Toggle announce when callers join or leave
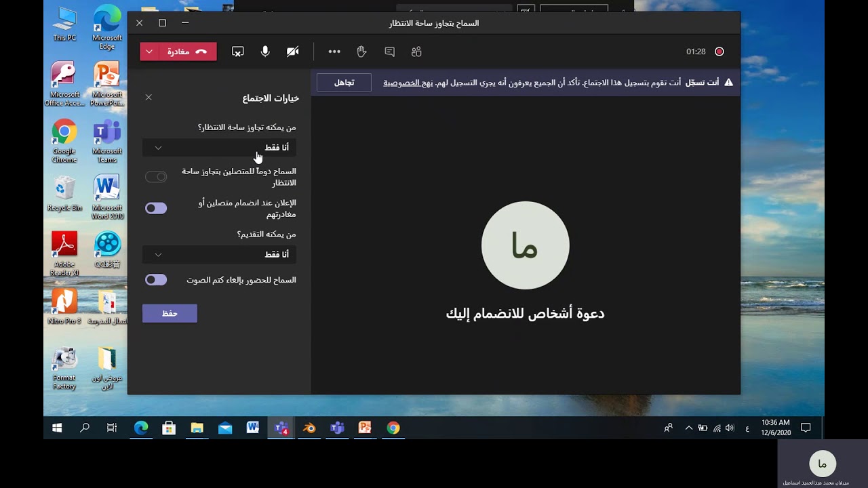The height and width of the screenshot is (488, 868). tap(156, 208)
